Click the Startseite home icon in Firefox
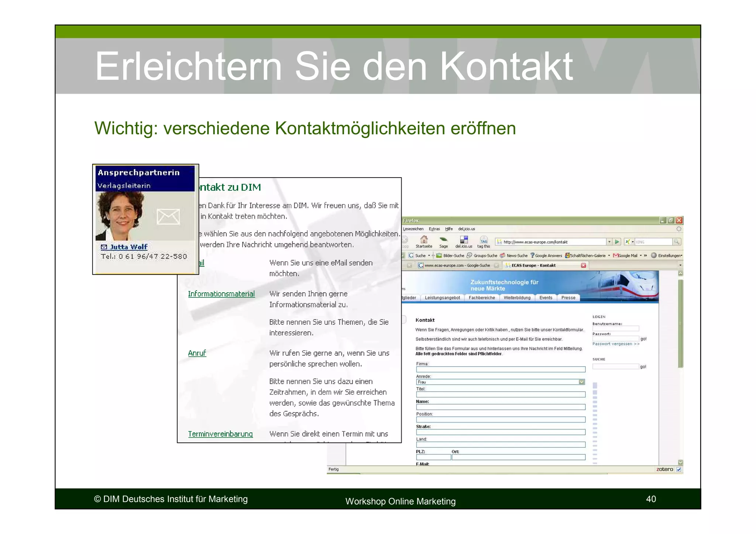756x534 pixels. pyautogui.click(x=424, y=240)
